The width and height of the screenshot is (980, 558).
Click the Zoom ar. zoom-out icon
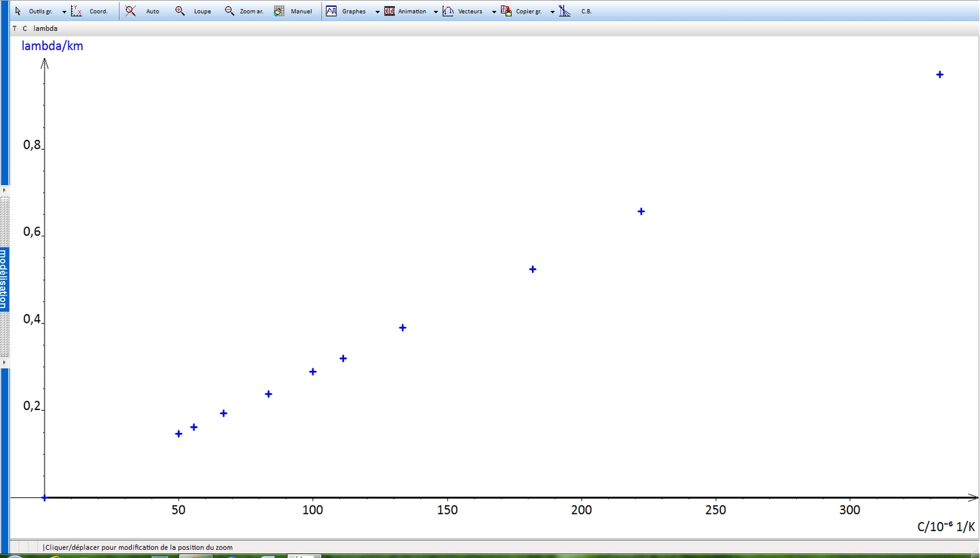(x=230, y=11)
